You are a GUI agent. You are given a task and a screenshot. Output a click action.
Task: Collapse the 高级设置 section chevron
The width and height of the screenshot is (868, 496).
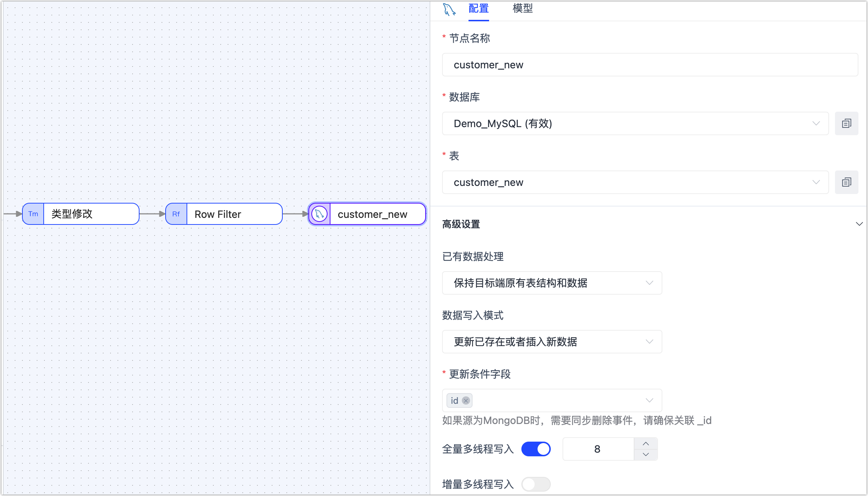pos(859,224)
